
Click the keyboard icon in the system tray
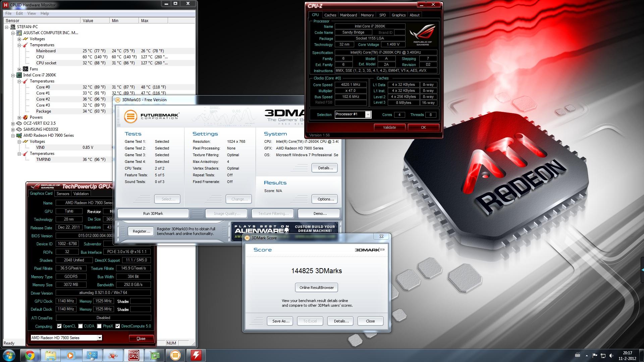[x=578, y=355]
